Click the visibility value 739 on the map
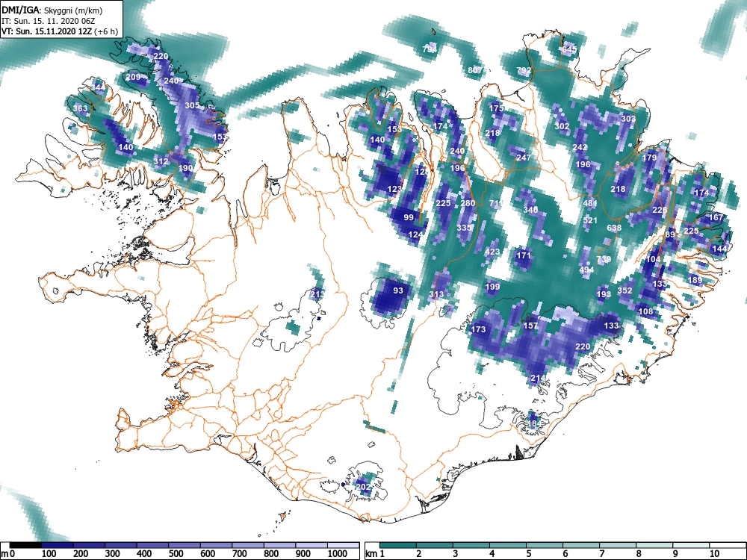 pyautogui.click(x=604, y=260)
